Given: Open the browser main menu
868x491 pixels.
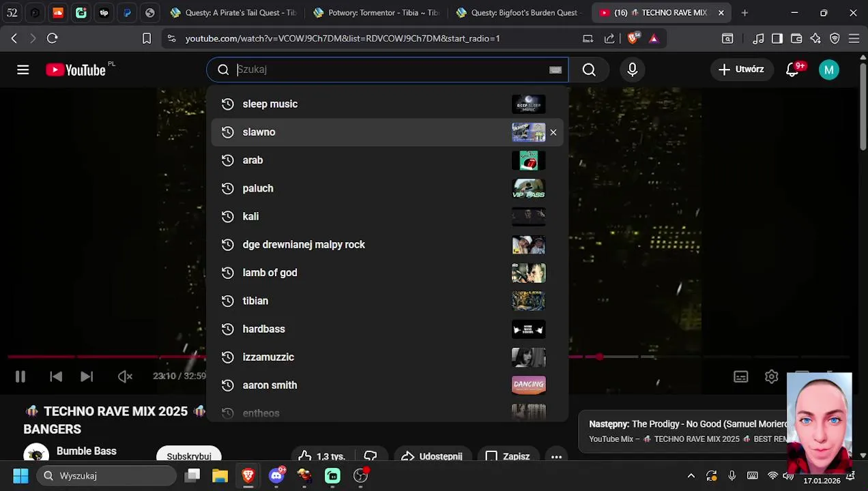Looking at the screenshot, I should point(854,39).
